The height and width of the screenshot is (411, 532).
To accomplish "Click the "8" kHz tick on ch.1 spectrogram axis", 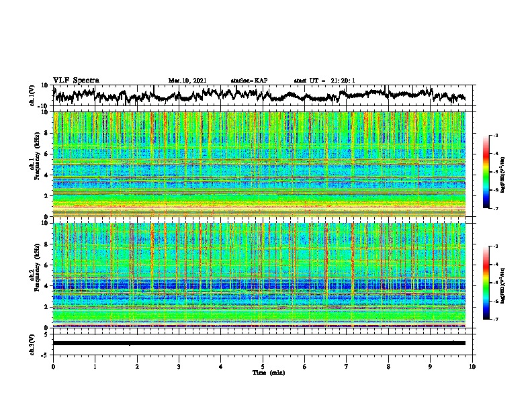I will point(46,133).
